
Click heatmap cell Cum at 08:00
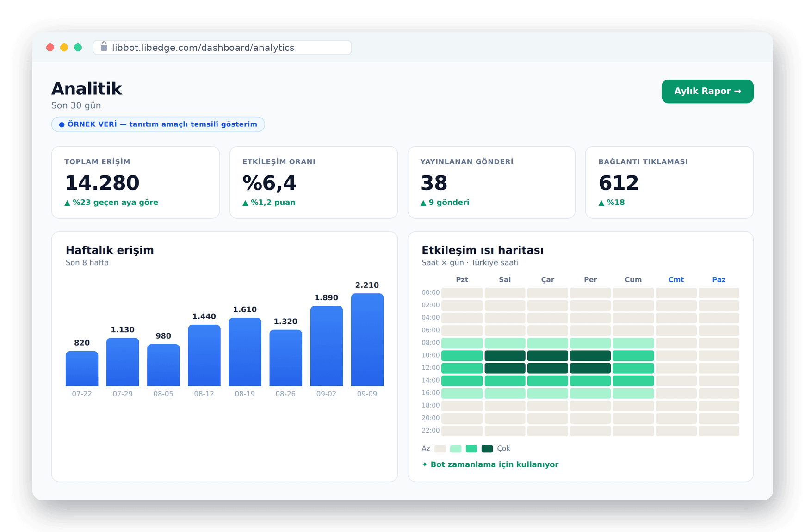point(633,343)
